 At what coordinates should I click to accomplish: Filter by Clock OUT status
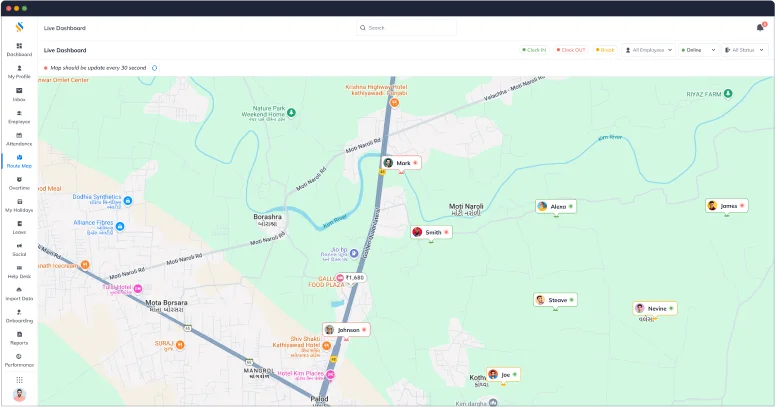pyautogui.click(x=571, y=50)
